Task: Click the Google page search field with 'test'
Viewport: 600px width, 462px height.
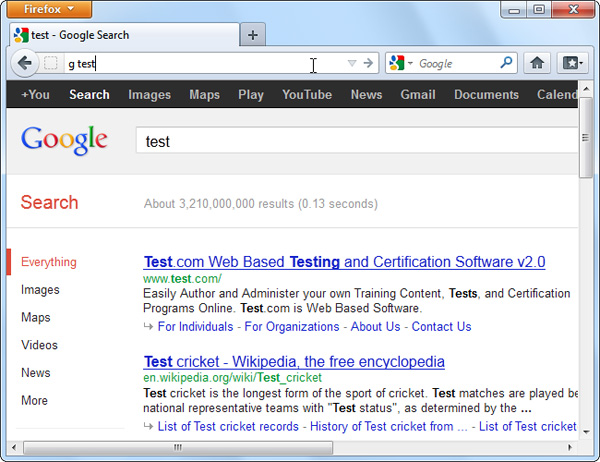Action: coord(357,141)
